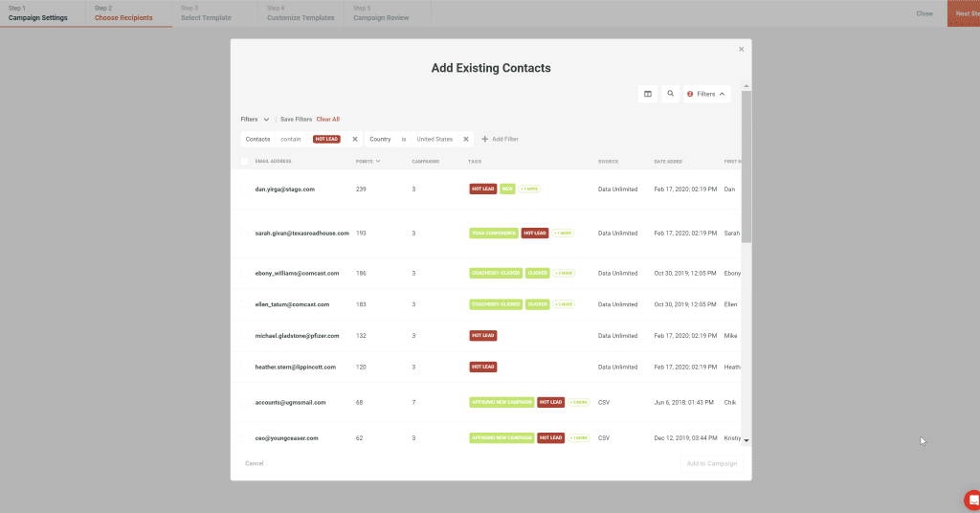The width and height of the screenshot is (980, 513).
Task: Select checkbox for ceo@youngceaser.com
Action: point(244,438)
